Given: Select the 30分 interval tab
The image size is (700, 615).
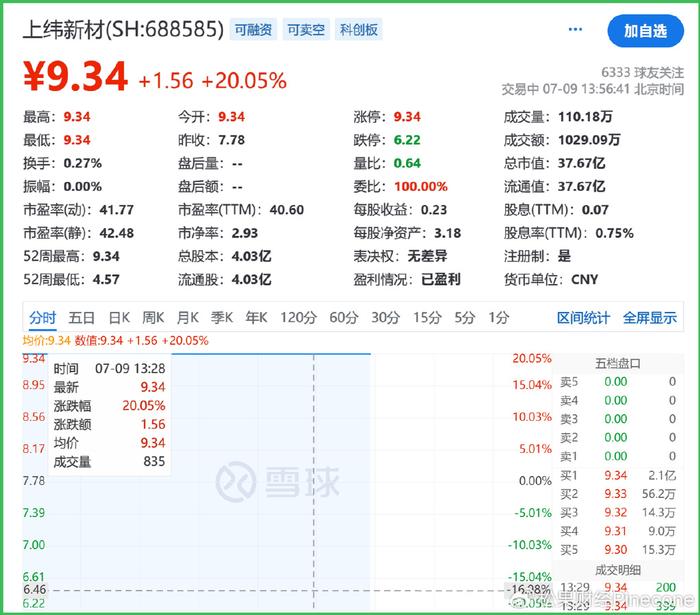Looking at the screenshot, I should [385, 318].
